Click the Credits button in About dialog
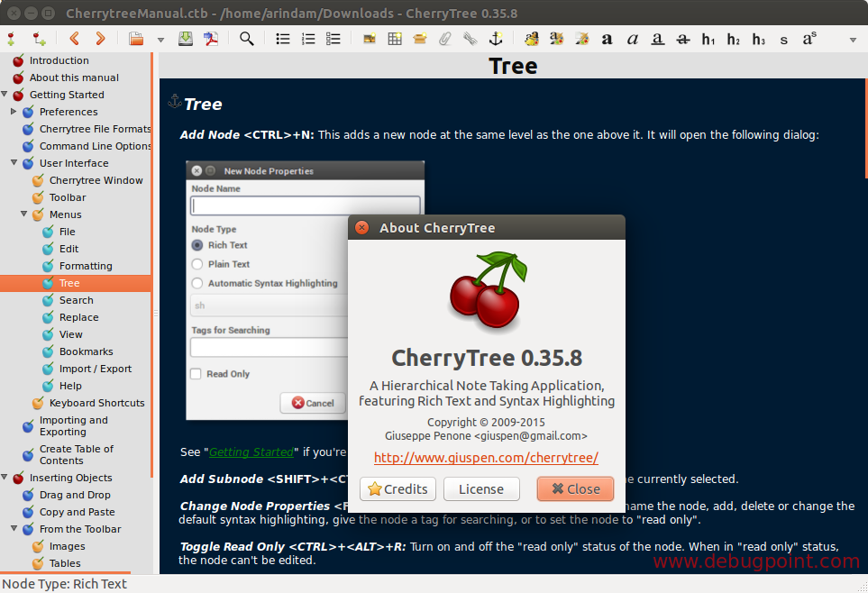This screenshot has height=593, width=868. click(398, 488)
